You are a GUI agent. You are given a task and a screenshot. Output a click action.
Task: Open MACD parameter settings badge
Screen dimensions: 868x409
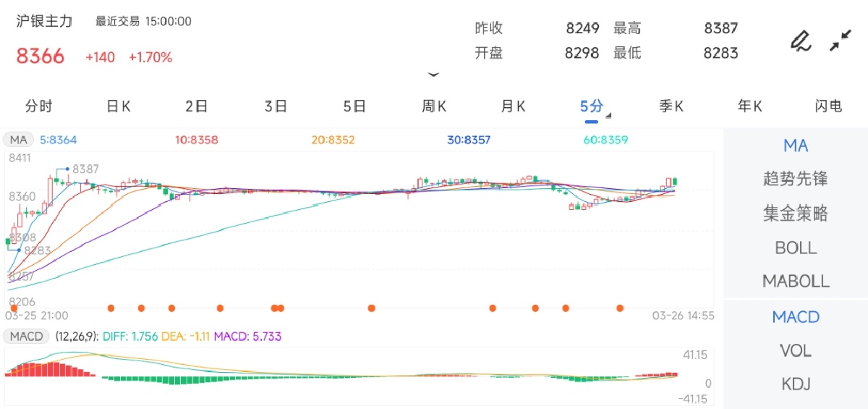pos(27,337)
